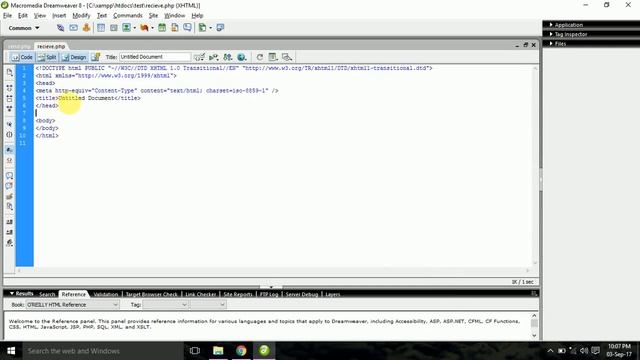Click the Expand All coding icon
The height and width of the screenshot is (360, 640).
[x=9, y=109]
